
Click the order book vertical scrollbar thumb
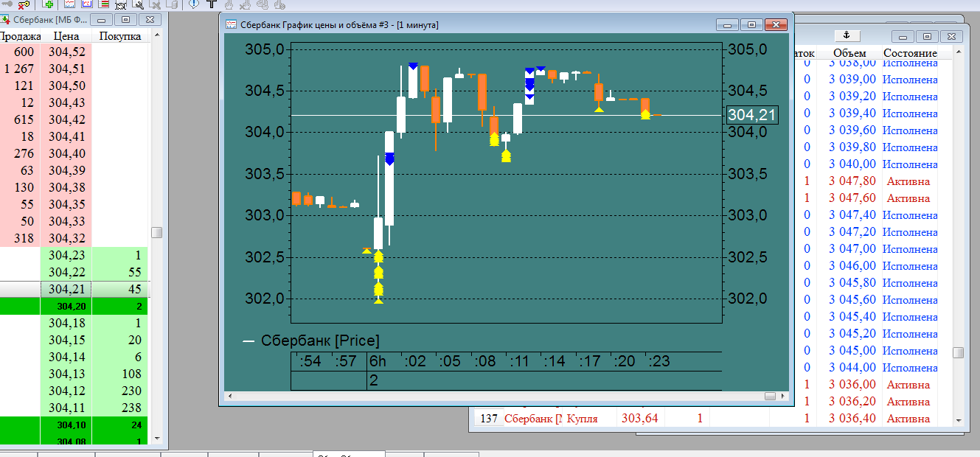[156, 232]
